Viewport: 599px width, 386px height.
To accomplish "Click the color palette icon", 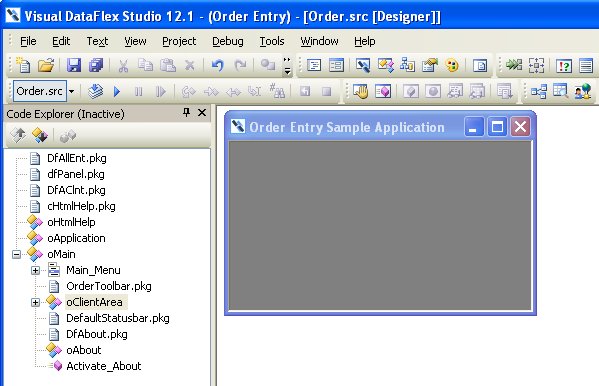I will 452,65.
